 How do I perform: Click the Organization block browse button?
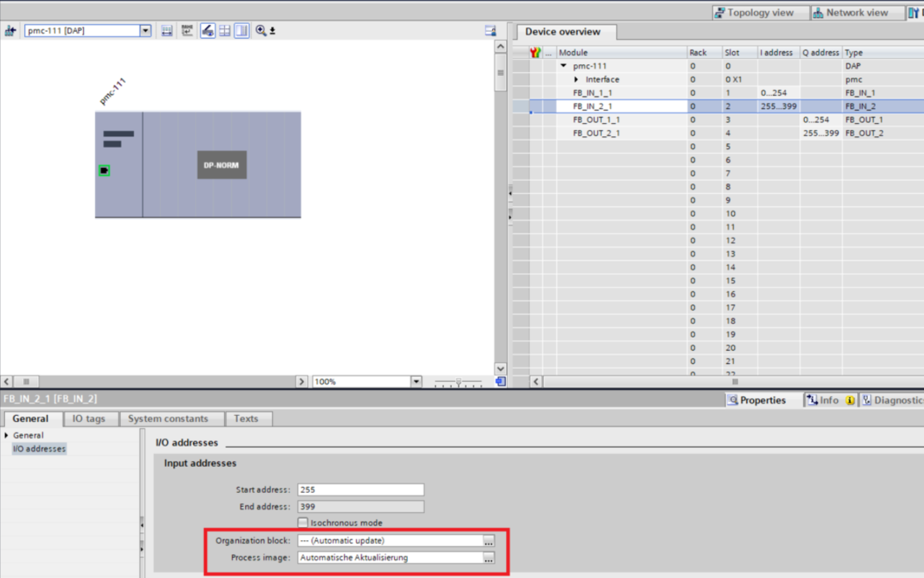point(489,541)
